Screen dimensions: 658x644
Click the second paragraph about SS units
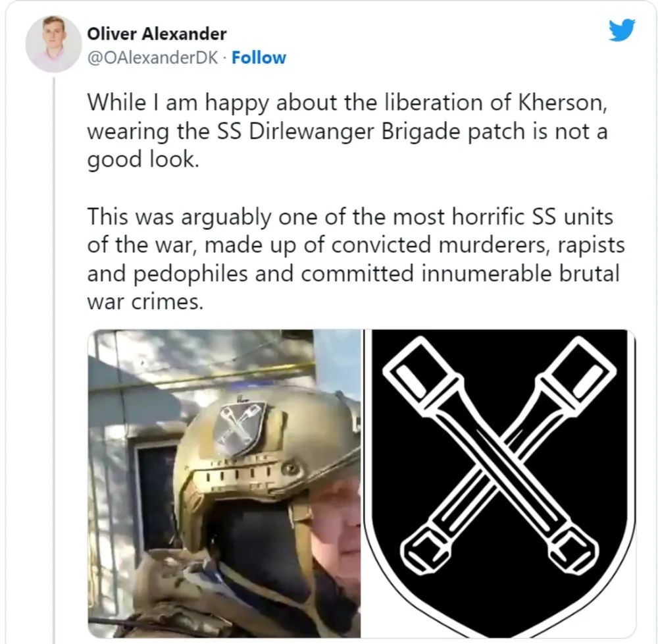click(x=356, y=259)
